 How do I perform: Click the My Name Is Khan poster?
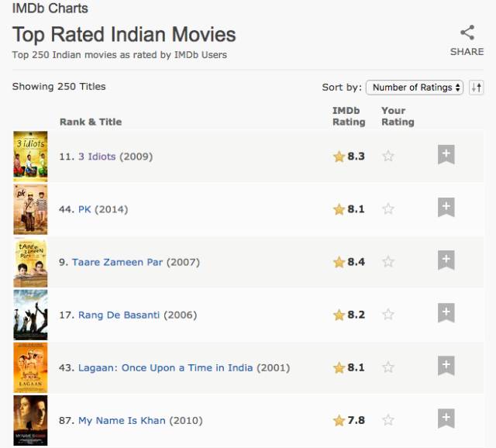coord(30,420)
